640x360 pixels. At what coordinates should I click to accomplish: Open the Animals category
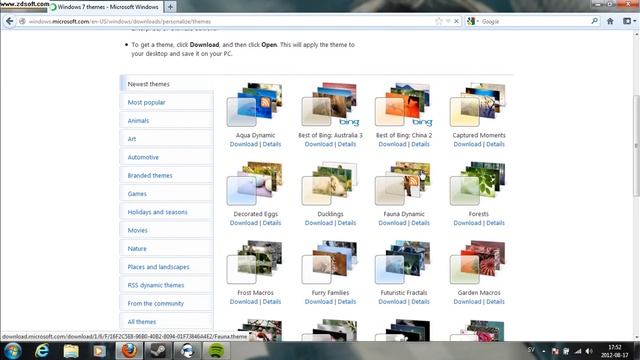[167, 120]
